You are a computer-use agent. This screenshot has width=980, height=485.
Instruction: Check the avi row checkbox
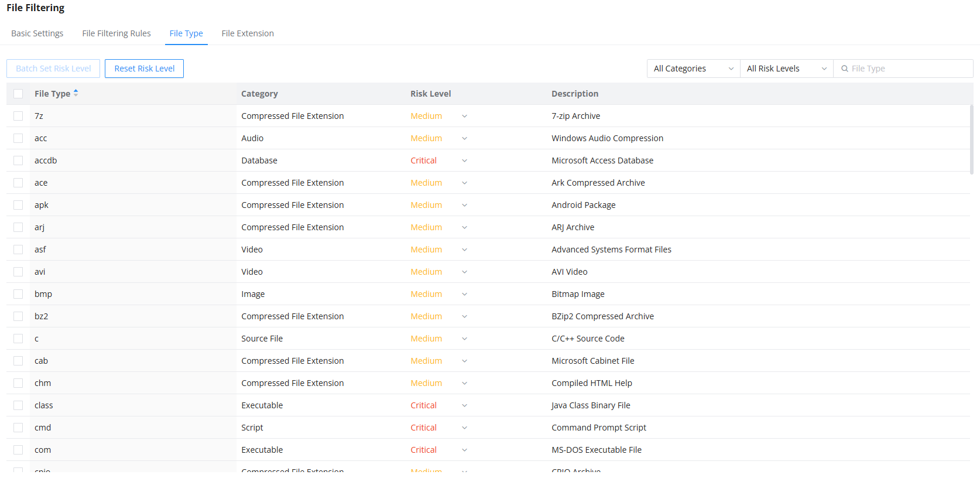click(18, 272)
